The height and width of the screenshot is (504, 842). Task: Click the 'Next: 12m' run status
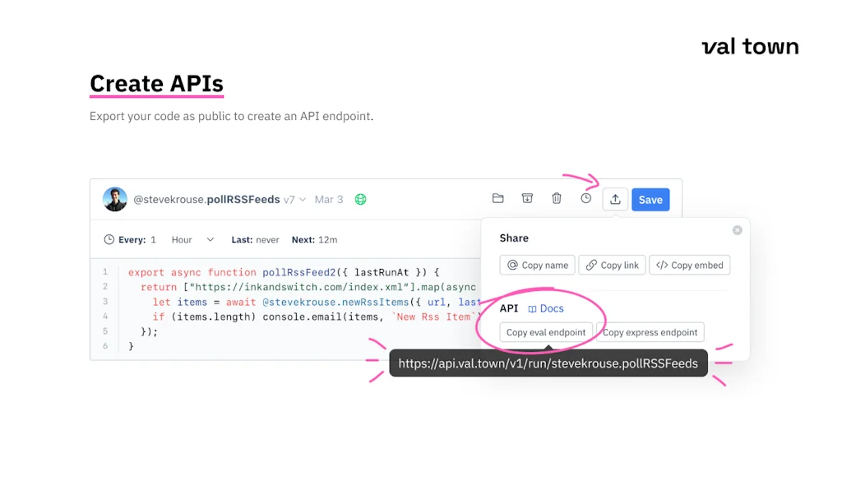point(315,240)
